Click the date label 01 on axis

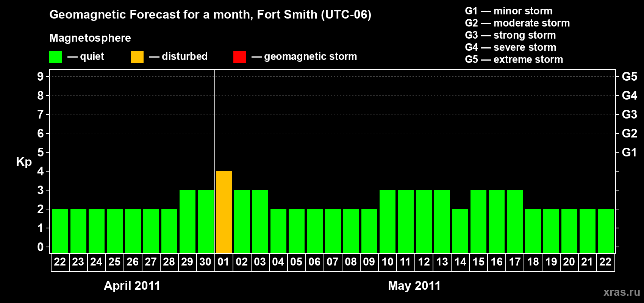pyautogui.click(x=224, y=262)
